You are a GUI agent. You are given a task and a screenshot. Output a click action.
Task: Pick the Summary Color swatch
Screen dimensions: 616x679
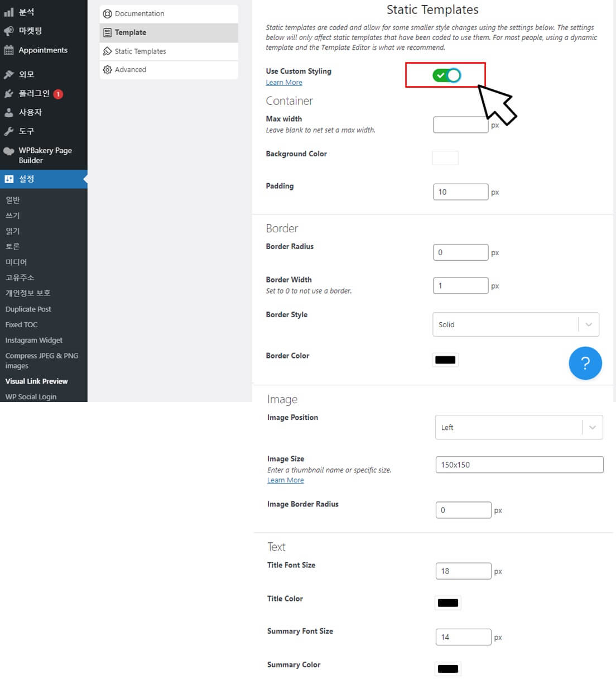click(x=448, y=669)
